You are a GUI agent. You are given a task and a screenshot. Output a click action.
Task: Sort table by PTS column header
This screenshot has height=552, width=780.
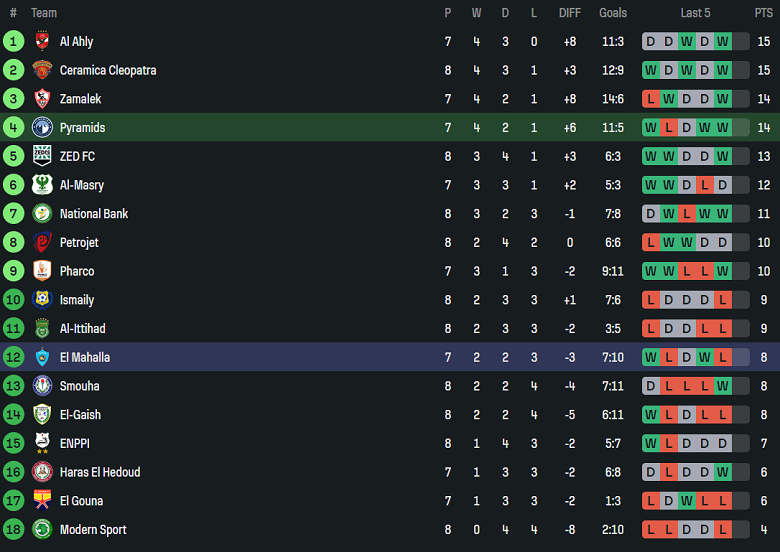763,13
